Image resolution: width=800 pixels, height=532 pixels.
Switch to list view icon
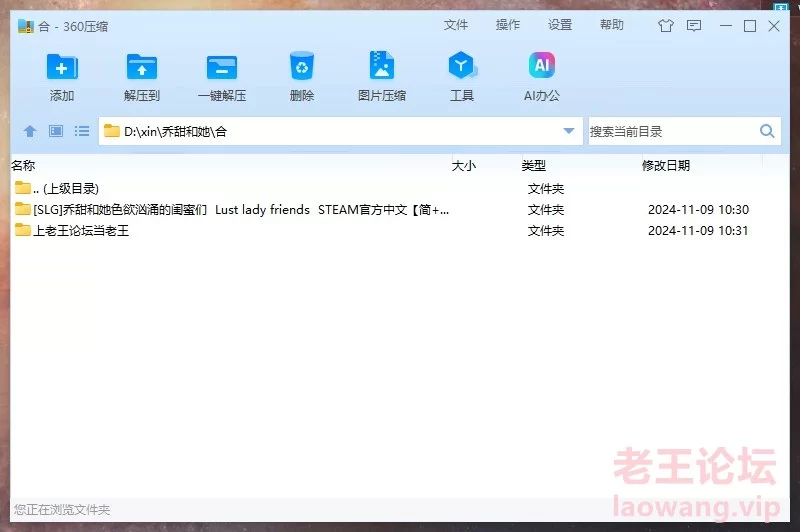(x=82, y=132)
